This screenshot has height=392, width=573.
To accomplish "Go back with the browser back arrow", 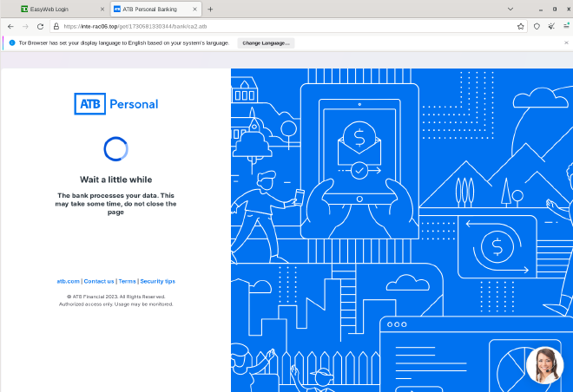I will pos(10,26).
